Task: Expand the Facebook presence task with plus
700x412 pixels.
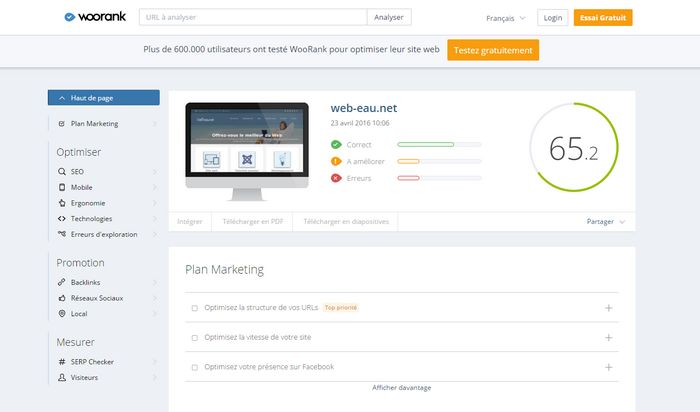Action: [x=608, y=367]
